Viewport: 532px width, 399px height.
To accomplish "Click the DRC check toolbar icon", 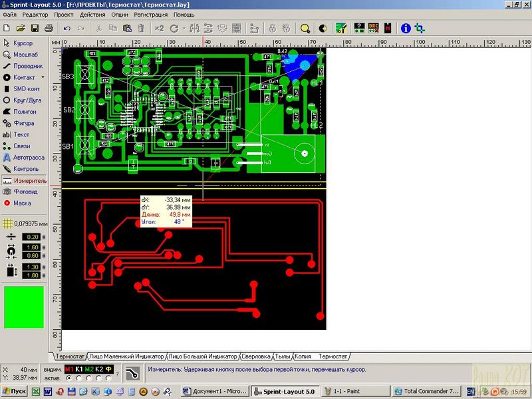I will (x=373, y=29).
